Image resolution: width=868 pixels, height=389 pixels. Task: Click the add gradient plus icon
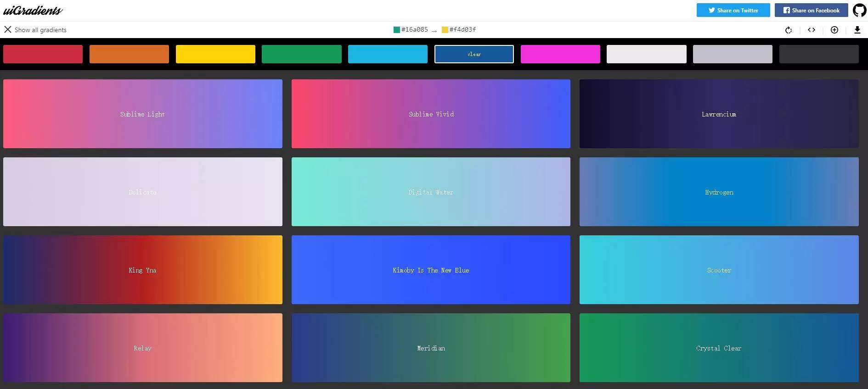click(x=834, y=30)
